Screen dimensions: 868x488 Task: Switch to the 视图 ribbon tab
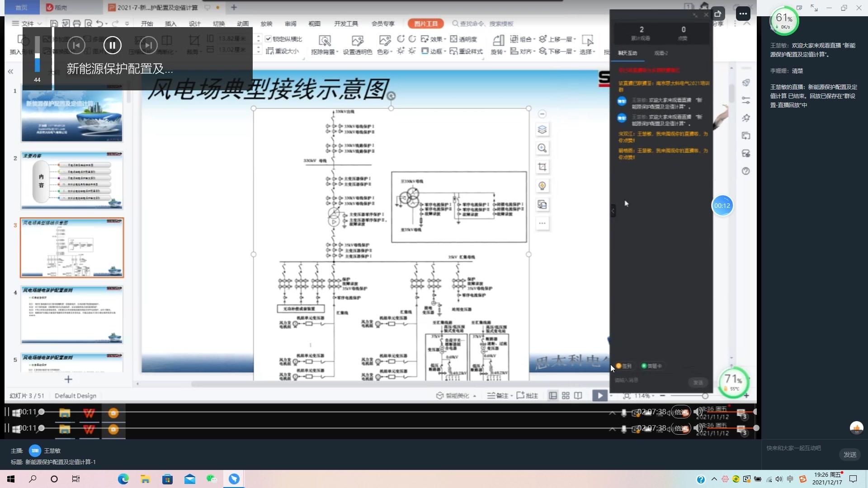pyautogui.click(x=314, y=23)
